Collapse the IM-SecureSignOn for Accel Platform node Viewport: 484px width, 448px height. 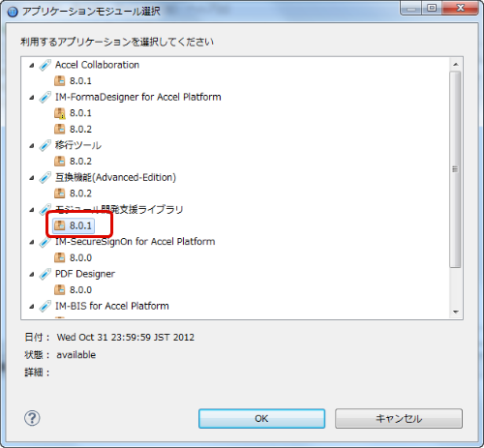[32, 242]
